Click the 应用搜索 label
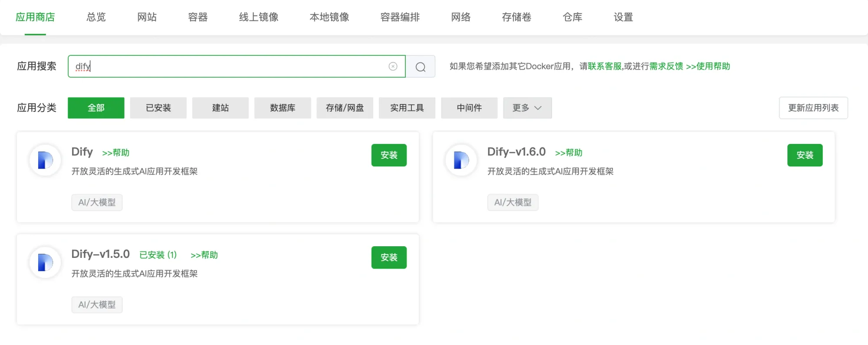 [x=36, y=66]
